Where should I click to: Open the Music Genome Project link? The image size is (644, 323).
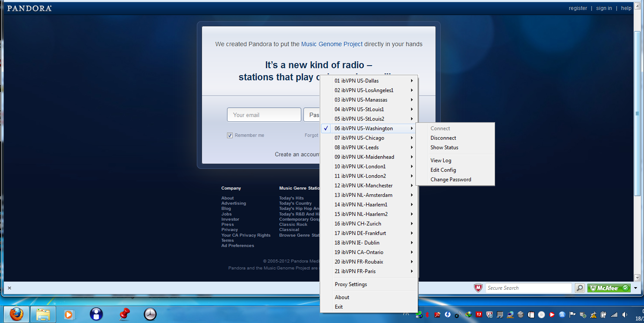(x=332, y=44)
